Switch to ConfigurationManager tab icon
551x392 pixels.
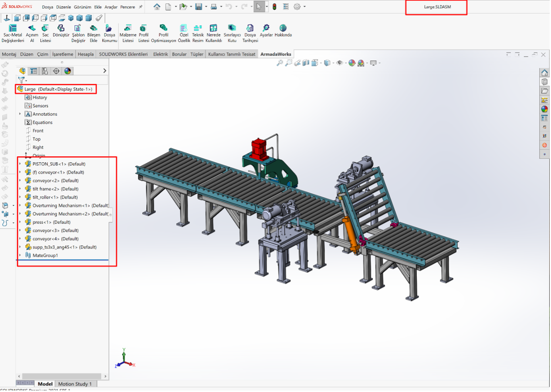pyautogui.click(x=45, y=71)
